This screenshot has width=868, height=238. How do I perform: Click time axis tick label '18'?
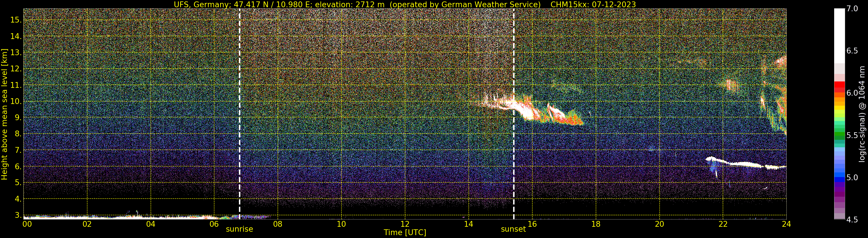596,224
